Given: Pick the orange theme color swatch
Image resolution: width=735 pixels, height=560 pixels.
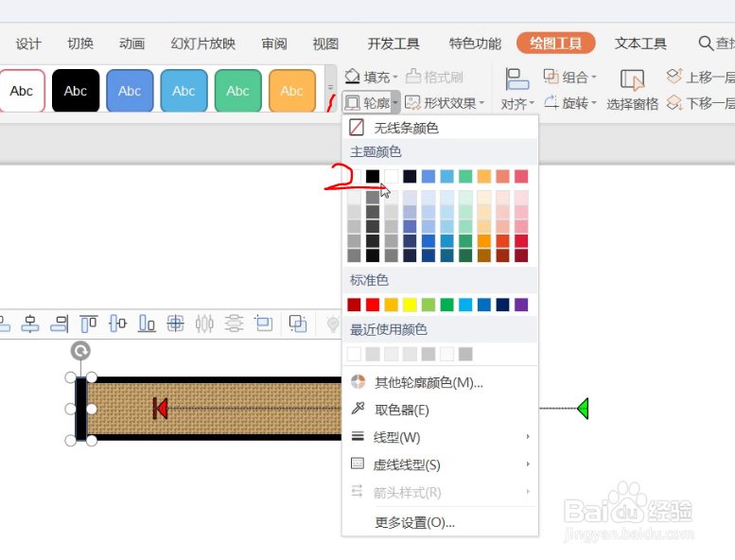Looking at the screenshot, I should tap(484, 176).
